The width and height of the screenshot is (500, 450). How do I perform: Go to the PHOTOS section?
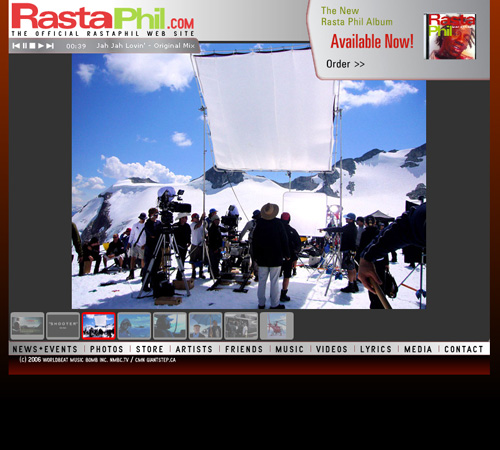(107, 349)
